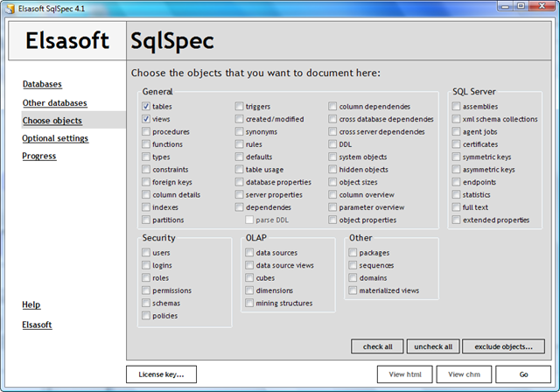Tick the rules checkbox
560x392 pixels.
[239, 143]
